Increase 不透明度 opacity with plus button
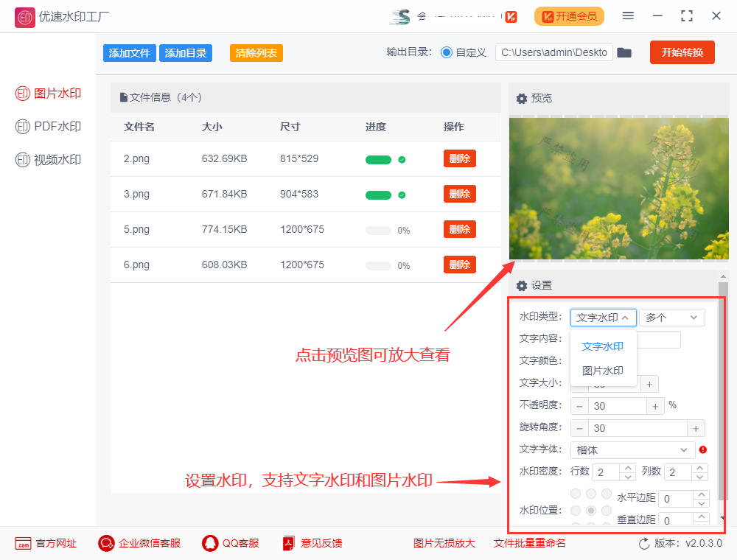The image size is (737, 560). pyautogui.click(x=654, y=406)
